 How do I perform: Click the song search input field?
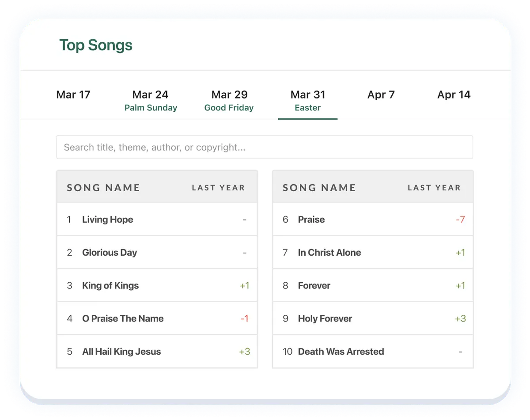click(x=265, y=147)
